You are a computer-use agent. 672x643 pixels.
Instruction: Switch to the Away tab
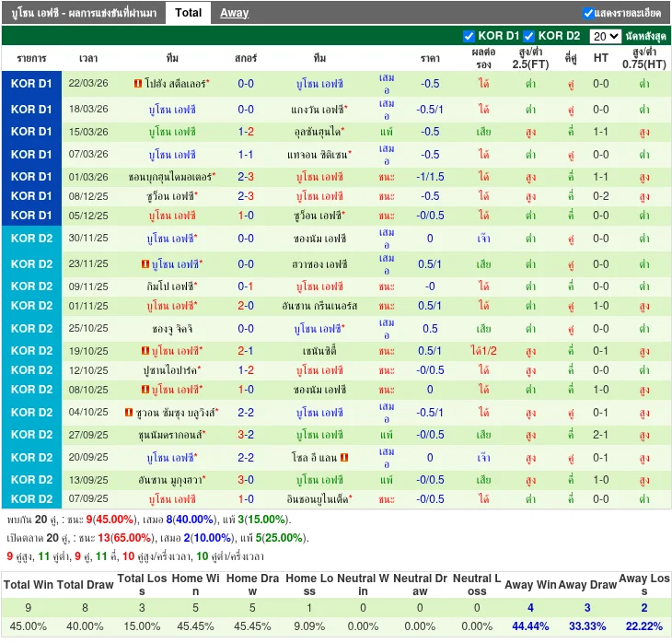click(234, 13)
